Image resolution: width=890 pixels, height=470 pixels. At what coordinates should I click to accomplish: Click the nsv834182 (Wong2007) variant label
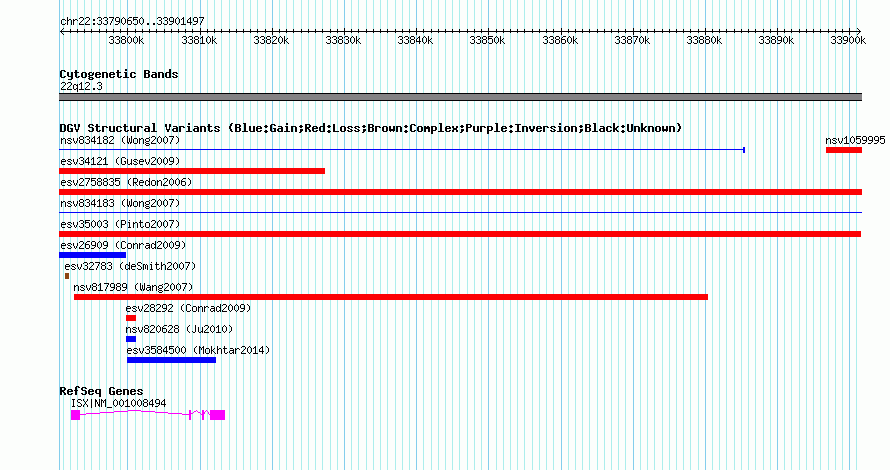[x=120, y=140]
